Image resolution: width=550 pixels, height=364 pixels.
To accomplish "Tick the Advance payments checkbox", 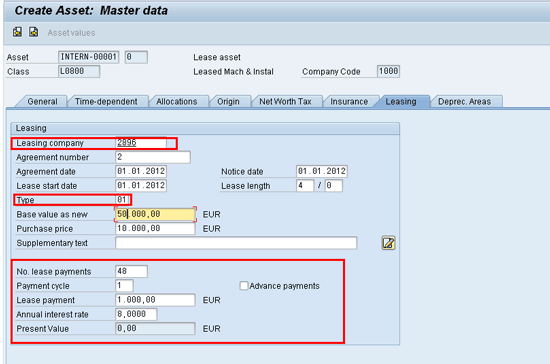I will pyautogui.click(x=244, y=285).
